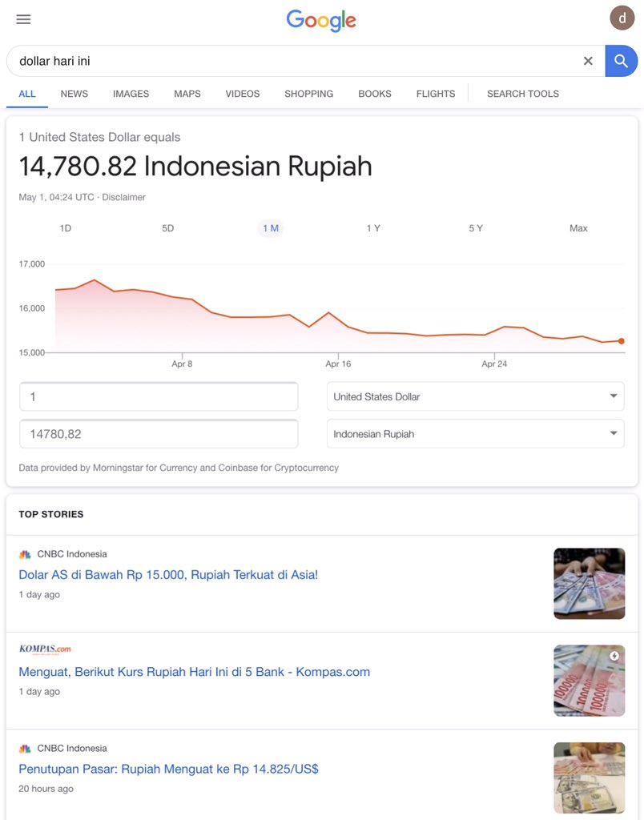Viewport: 644px width, 820px height.
Task: Click the Kompas.com logo
Action: click(x=45, y=649)
